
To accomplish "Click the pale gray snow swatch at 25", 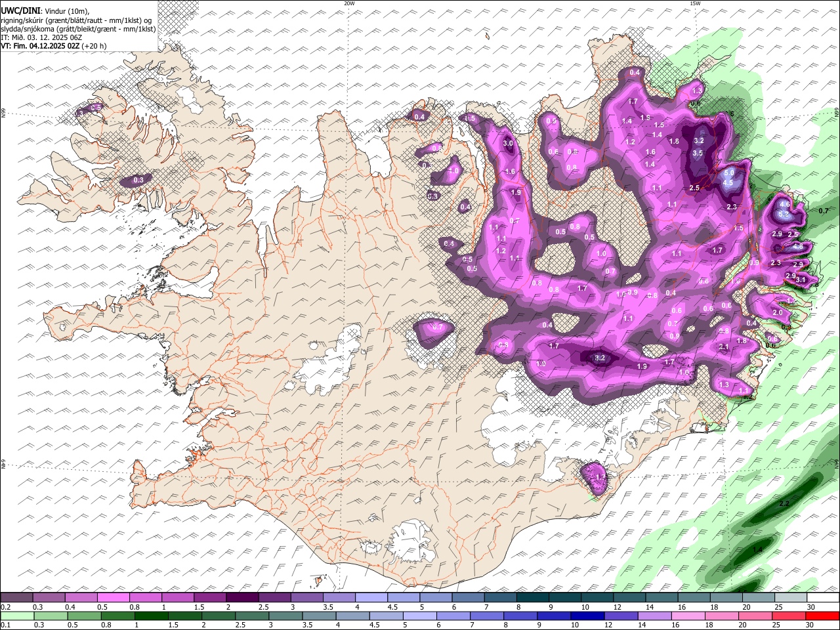I will pos(791,598).
